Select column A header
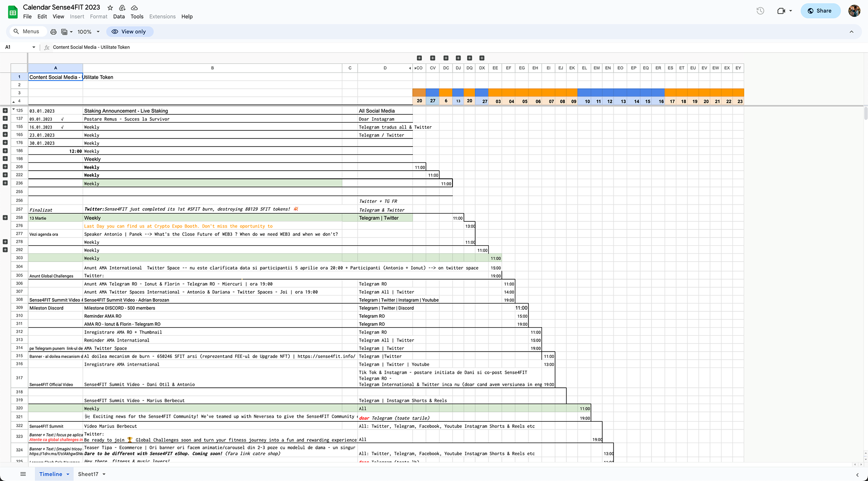Viewport: 868px width, 481px height. pos(56,68)
